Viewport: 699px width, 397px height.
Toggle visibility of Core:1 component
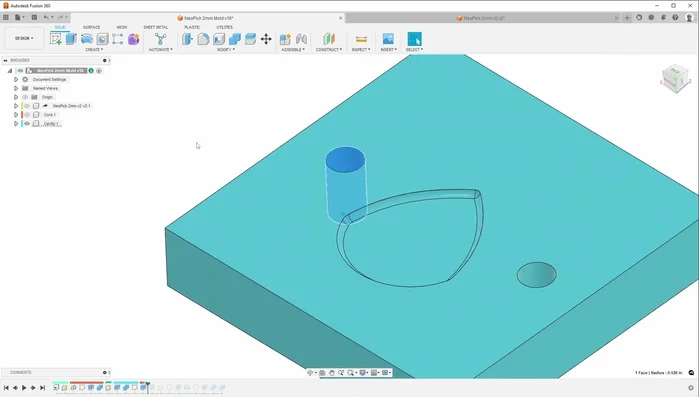pos(27,115)
